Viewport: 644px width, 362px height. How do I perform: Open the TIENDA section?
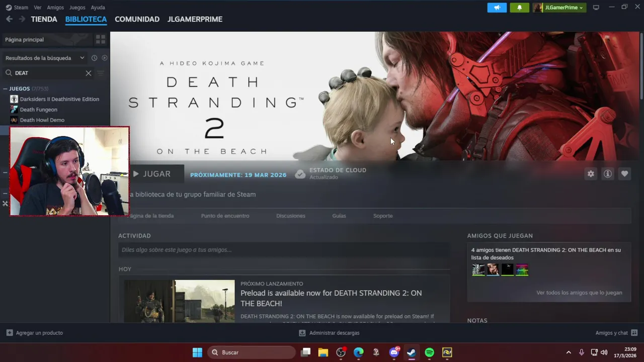tap(44, 19)
